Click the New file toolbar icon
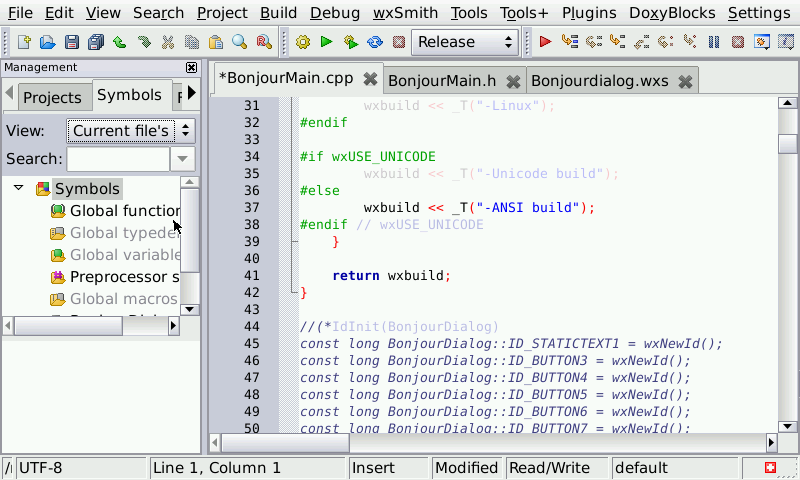 tap(25, 42)
